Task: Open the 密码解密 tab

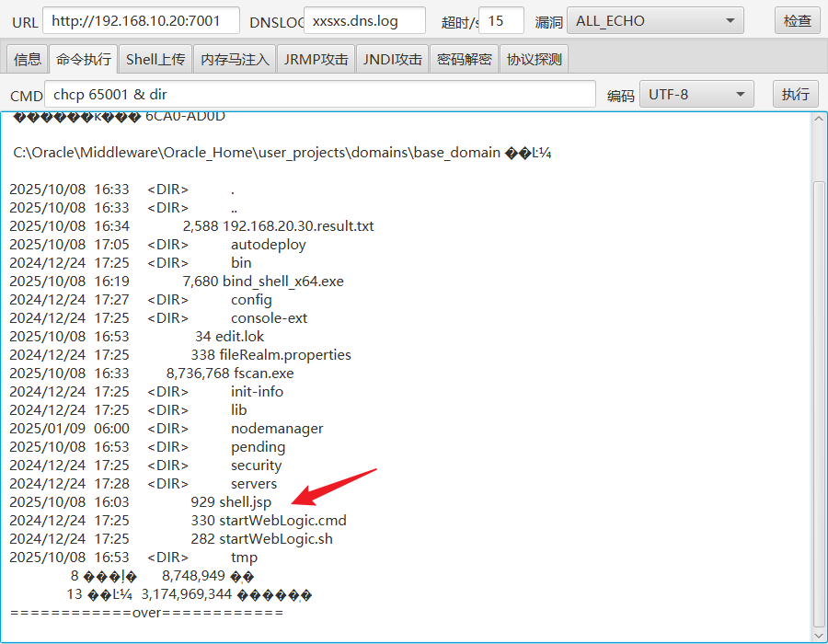Action: pyautogui.click(x=465, y=60)
